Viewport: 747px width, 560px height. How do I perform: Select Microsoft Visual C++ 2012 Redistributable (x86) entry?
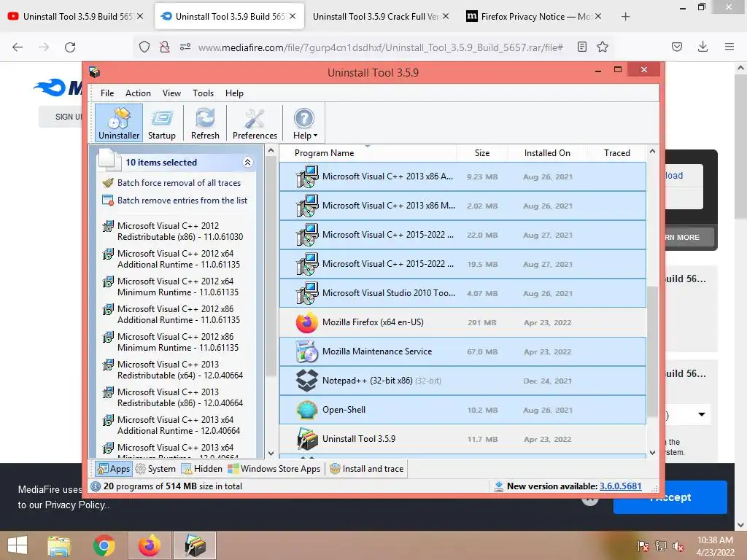click(180, 231)
